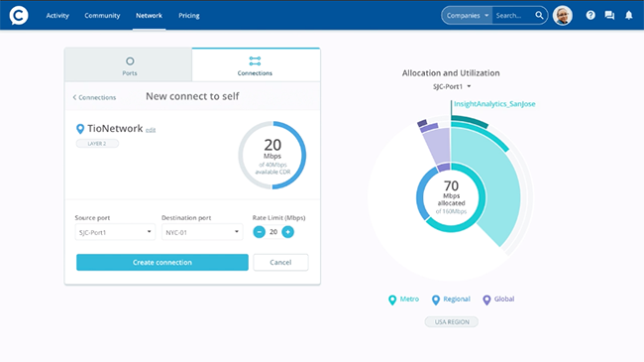Toggle the Regional legend marker
644x362 pixels.
click(x=436, y=300)
